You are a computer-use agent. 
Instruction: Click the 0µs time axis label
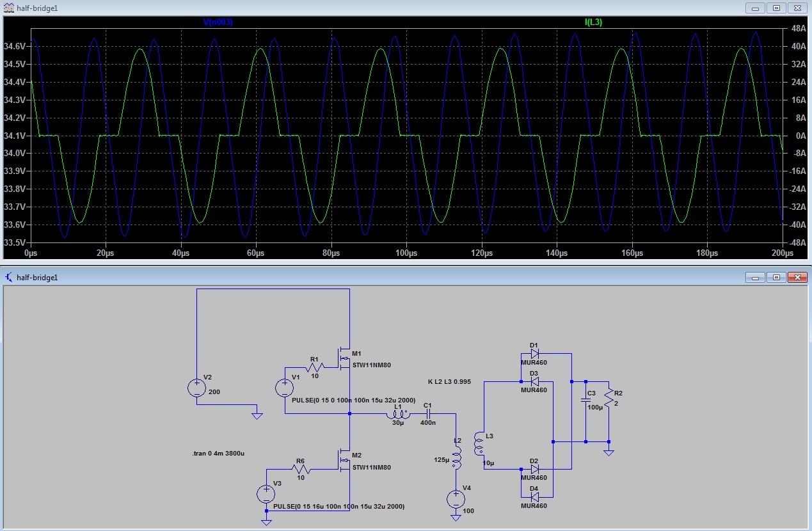pos(30,253)
